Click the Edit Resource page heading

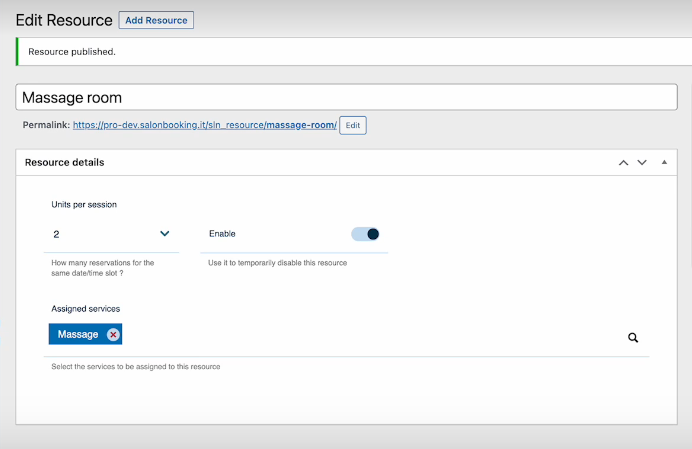tap(63, 20)
